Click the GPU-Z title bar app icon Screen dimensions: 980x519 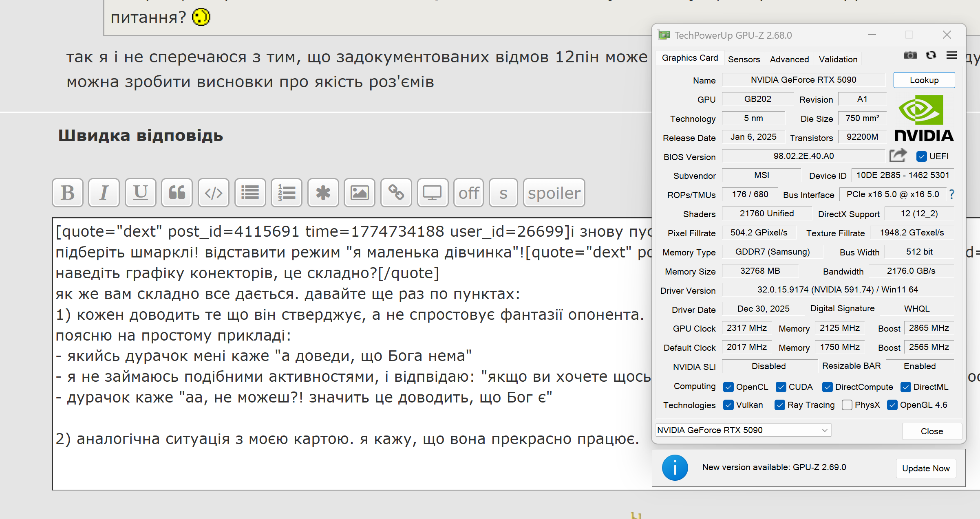tap(664, 35)
